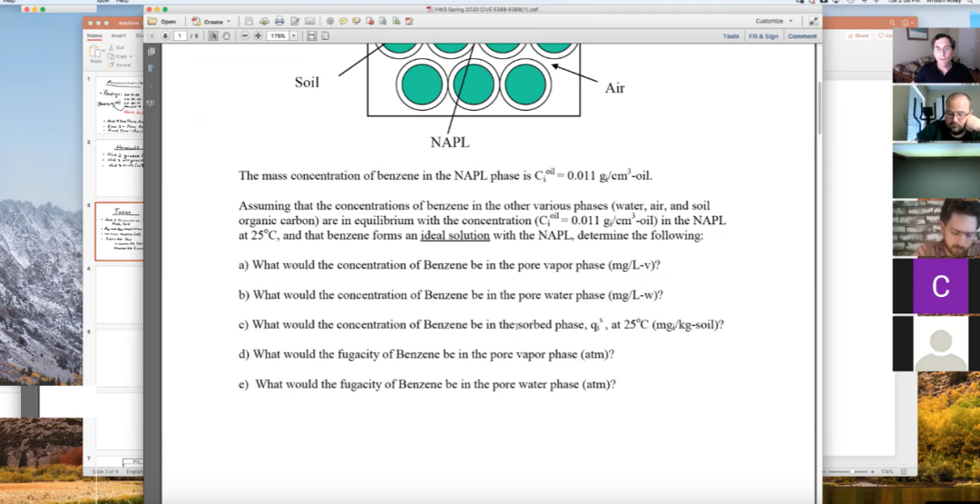Select the highlight text tool

[357, 21]
